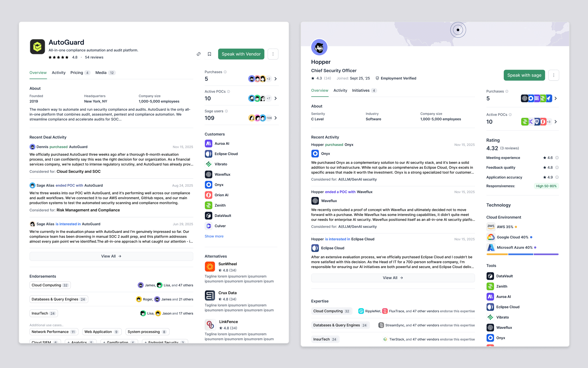
Task: Open Hopper profile three-dot options menu
Action: [x=553, y=75]
